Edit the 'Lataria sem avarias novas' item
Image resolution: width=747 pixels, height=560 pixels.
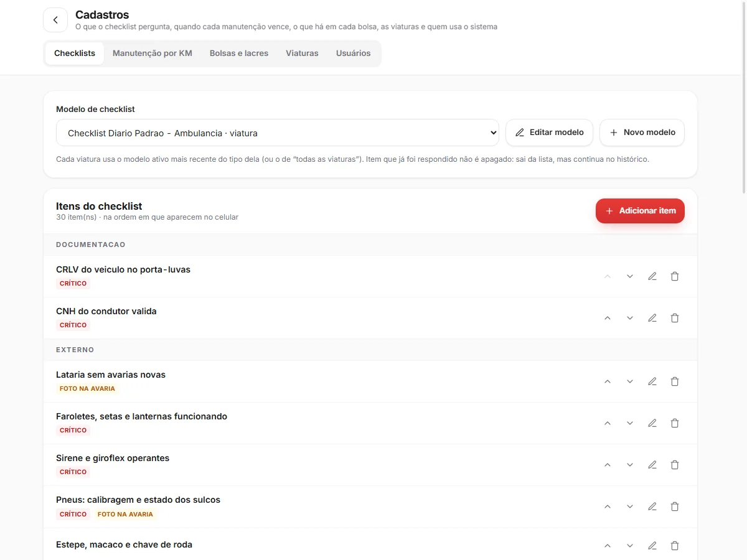coord(652,381)
